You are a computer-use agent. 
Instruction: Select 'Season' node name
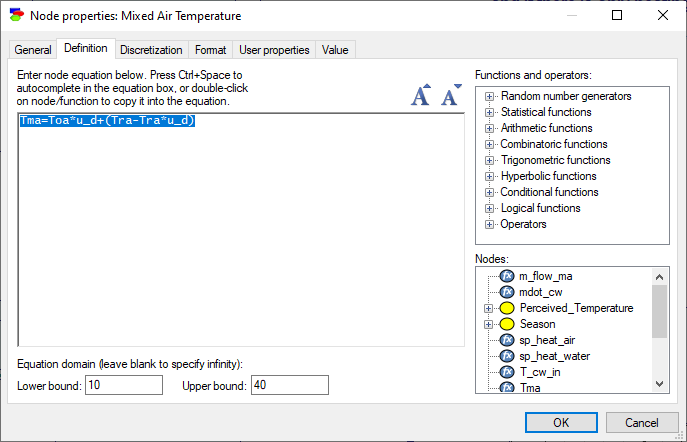(538, 324)
